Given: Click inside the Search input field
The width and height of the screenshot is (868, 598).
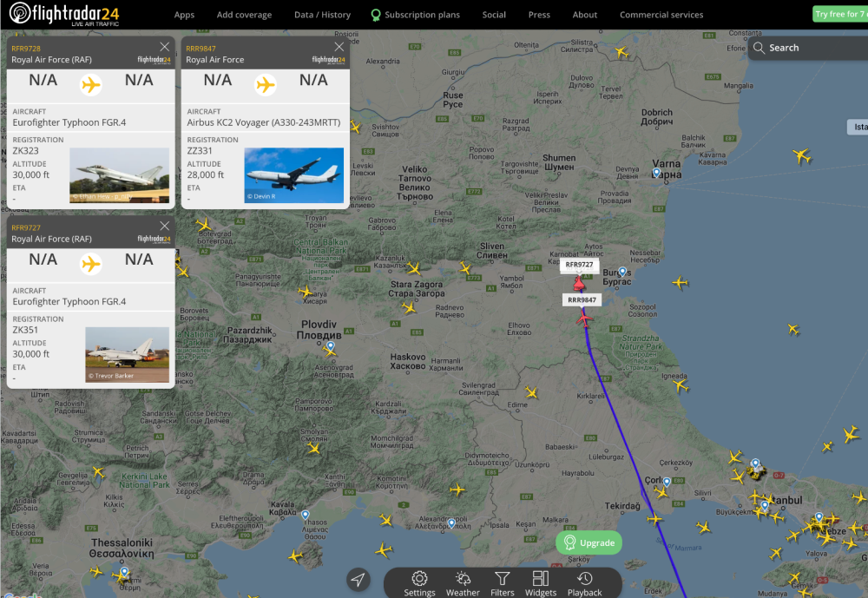Looking at the screenshot, I should [x=807, y=48].
